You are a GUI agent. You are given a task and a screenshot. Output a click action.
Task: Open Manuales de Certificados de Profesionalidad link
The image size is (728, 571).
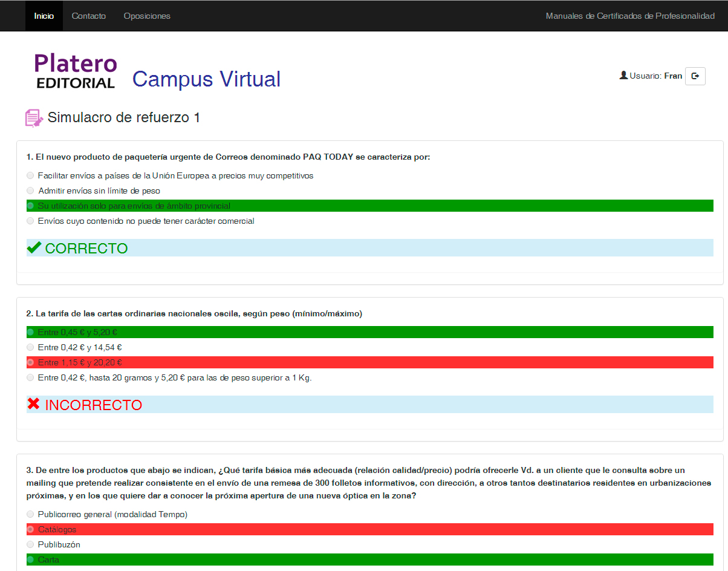click(x=630, y=16)
